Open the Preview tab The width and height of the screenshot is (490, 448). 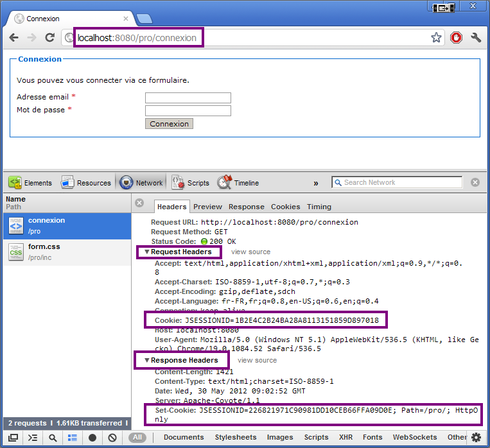[x=207, y=207]
